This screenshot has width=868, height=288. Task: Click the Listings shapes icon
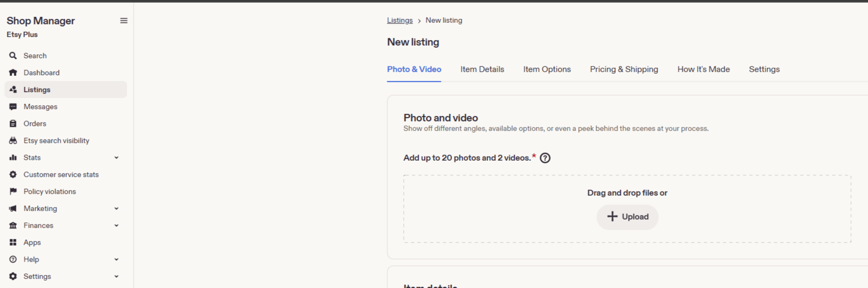13,90
